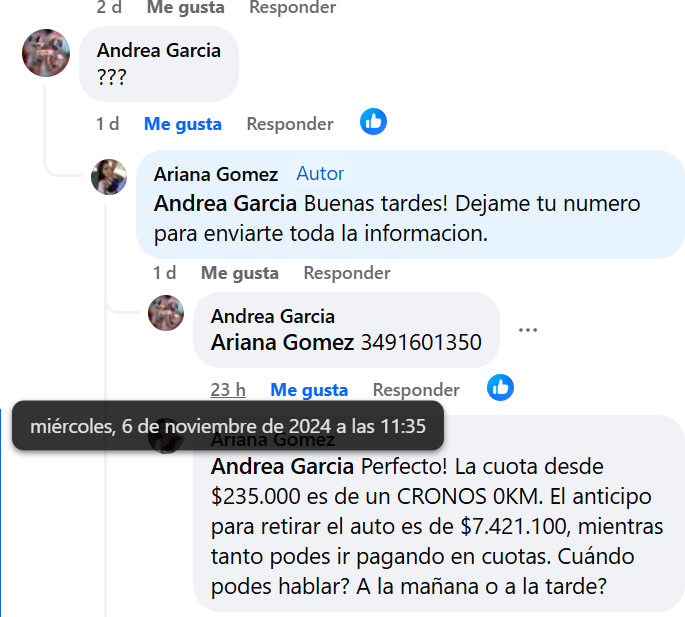Click bold 'Ariana Gomez' mention before phone number
The image size is (685, 617).
[282, 342]
